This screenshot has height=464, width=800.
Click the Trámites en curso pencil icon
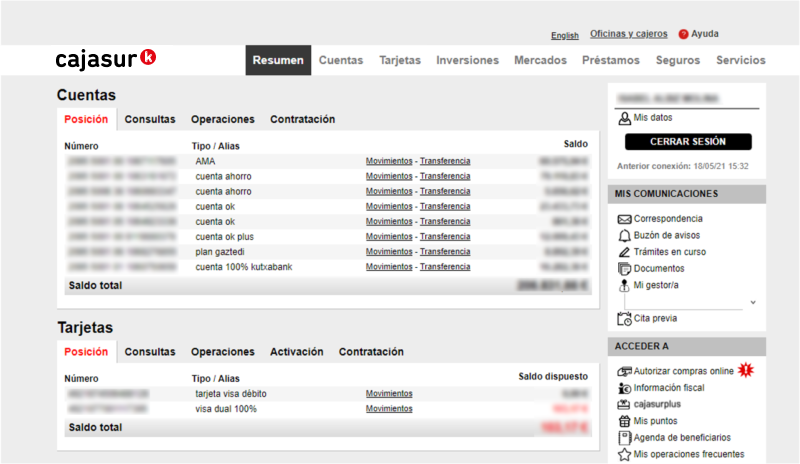point(624,252)
